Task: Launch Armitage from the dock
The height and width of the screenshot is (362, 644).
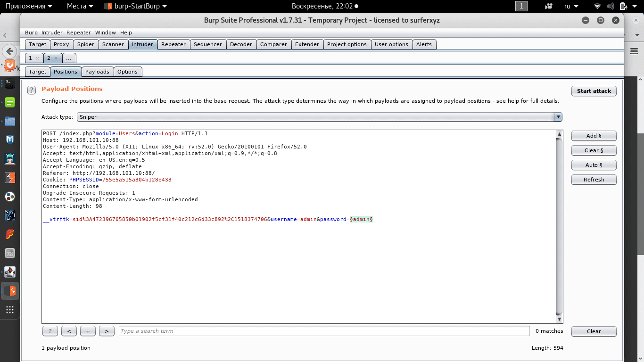Action: point(9,159)
